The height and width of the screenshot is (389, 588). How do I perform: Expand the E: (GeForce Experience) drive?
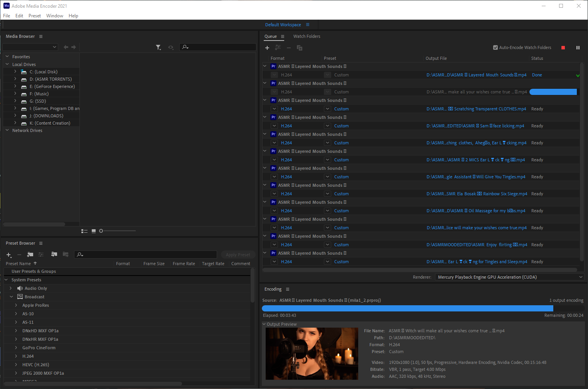coord(15,86)
